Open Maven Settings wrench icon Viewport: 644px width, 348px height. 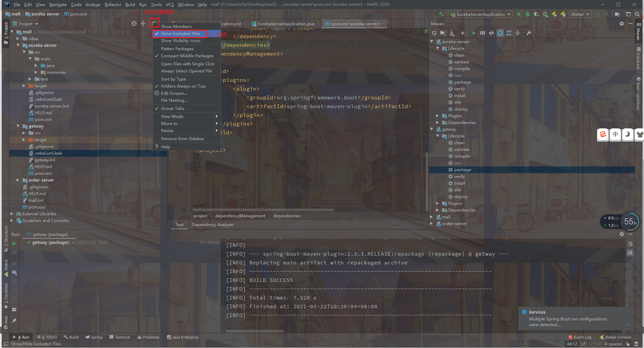(x=529, y=33)
